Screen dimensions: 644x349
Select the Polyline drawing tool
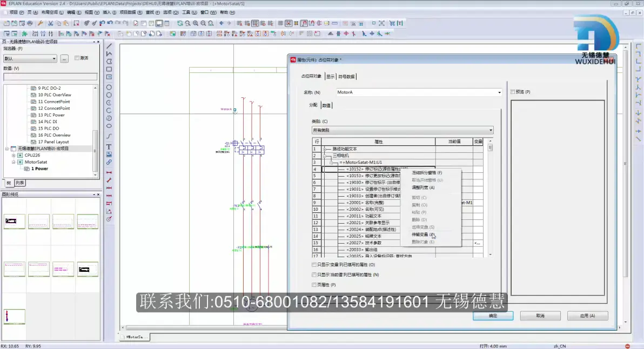[109, 54]
